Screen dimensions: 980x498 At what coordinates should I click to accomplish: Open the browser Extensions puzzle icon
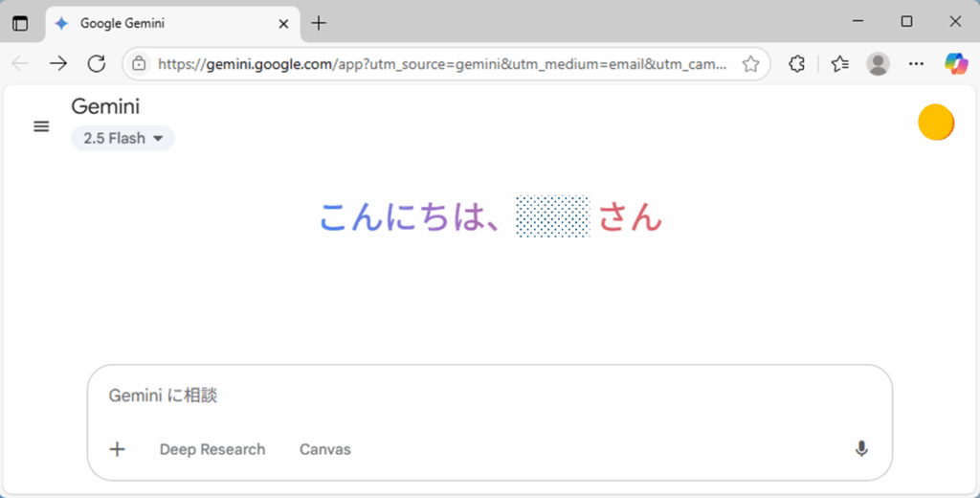point(797,63)
